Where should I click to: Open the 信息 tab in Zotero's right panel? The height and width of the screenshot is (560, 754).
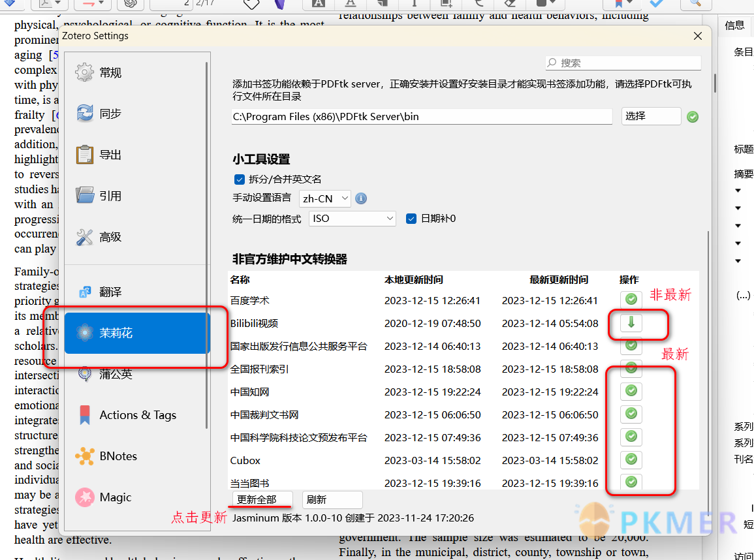(x=734, y=25)
